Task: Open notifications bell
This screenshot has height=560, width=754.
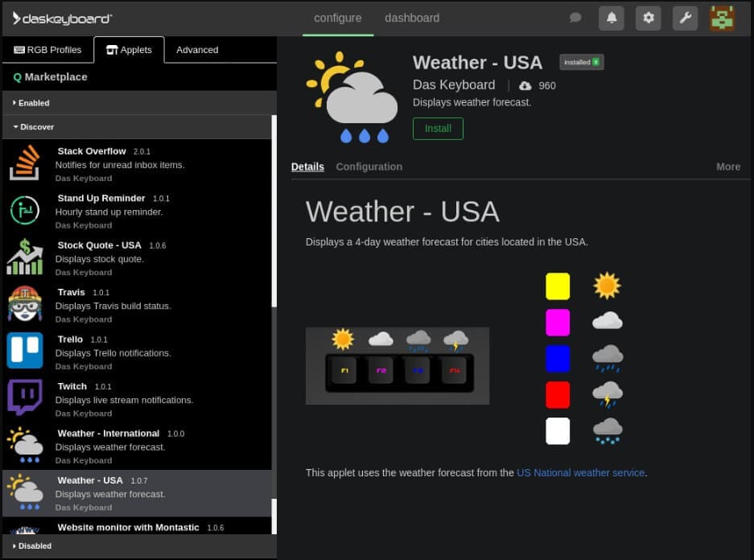Action: [612, 19]
